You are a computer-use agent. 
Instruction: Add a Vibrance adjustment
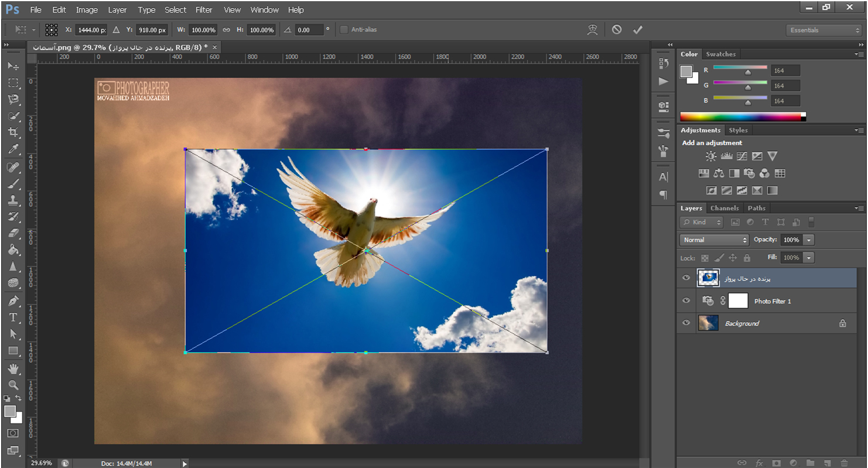click(773, 156)
